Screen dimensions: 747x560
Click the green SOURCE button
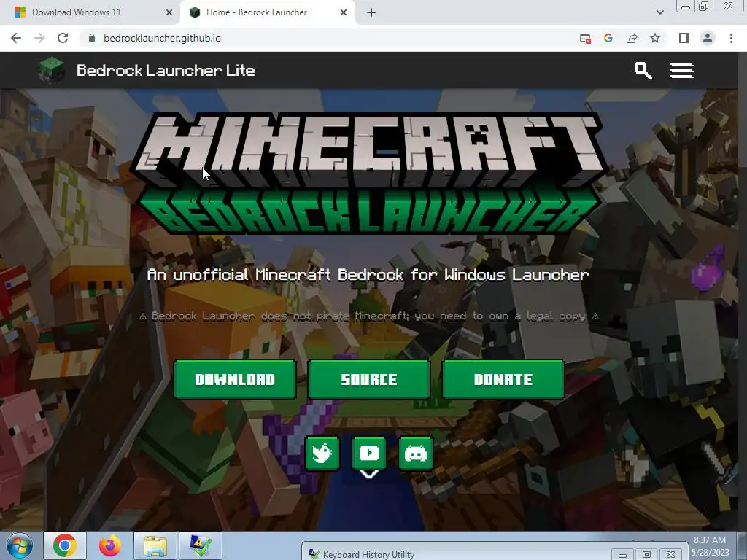pos(369,379)
